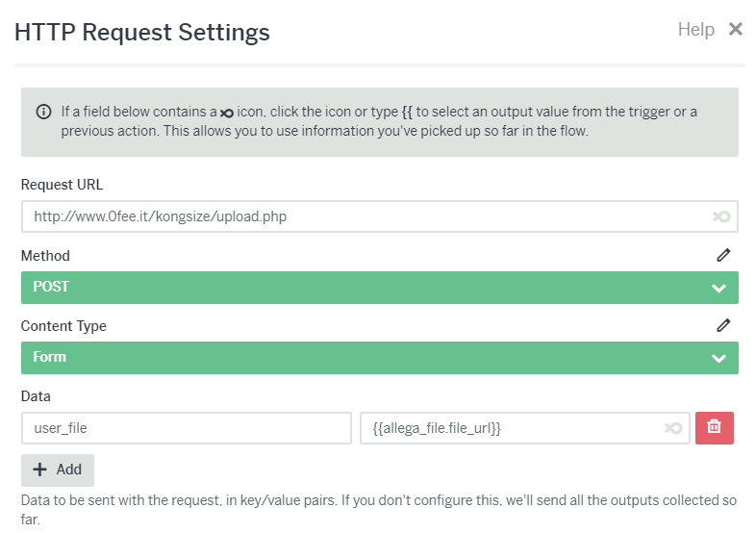Click the flow icon inside the info text
The image size is (756, 533).
tap(227, 114)
